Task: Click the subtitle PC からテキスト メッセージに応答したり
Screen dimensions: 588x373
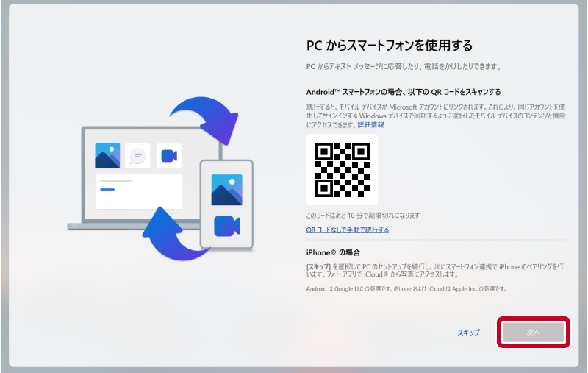Action: (404, 67)
